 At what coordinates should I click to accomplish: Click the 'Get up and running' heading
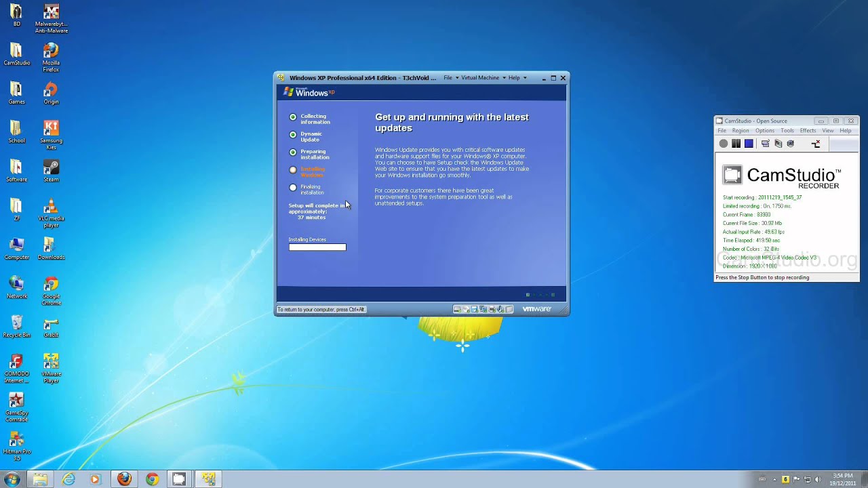(x=452, y=123)
